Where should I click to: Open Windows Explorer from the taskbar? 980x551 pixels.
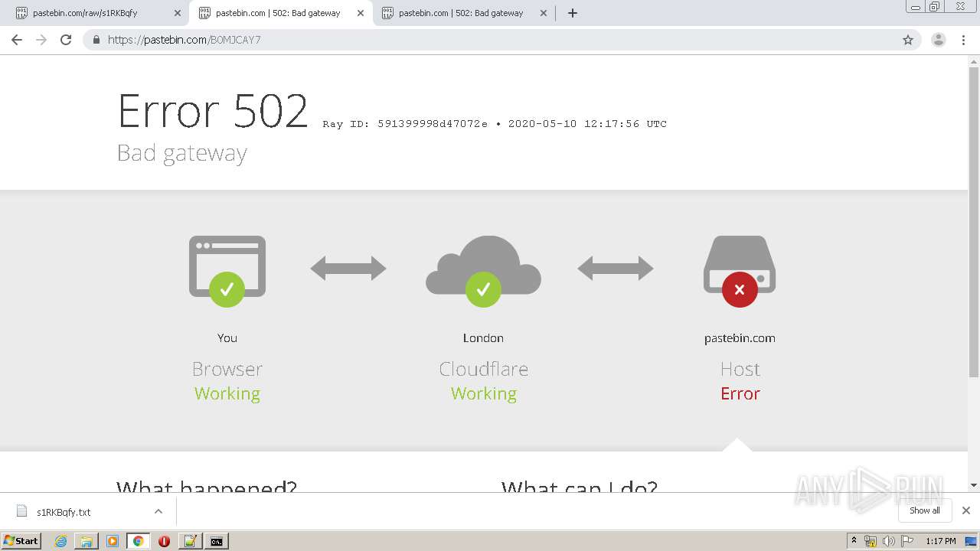pos(87,541)
